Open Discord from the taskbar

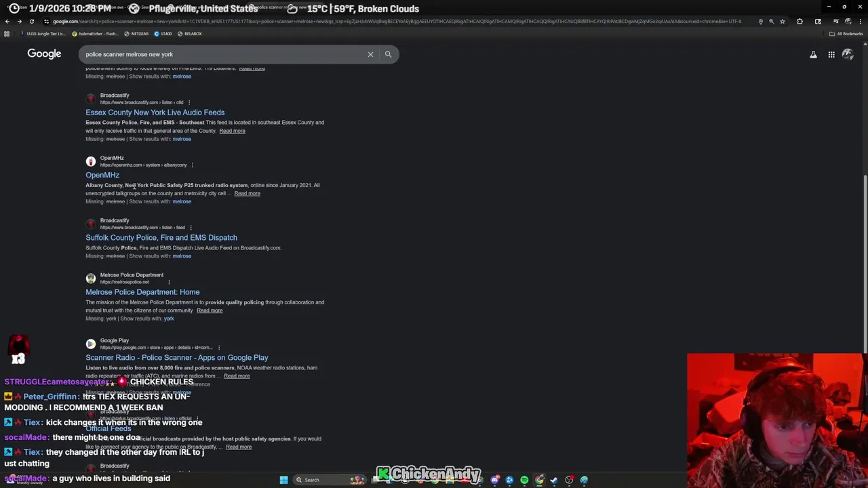[495, 480]
